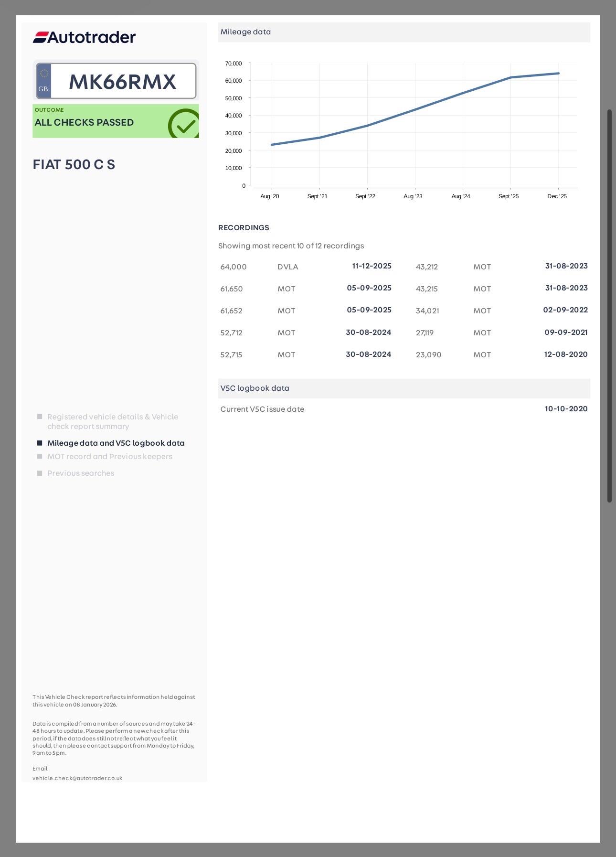Click the square bullet beside Mileage data and V5C
The width and height of the screenshot is (616, 857).
click(x=40, y=443)
